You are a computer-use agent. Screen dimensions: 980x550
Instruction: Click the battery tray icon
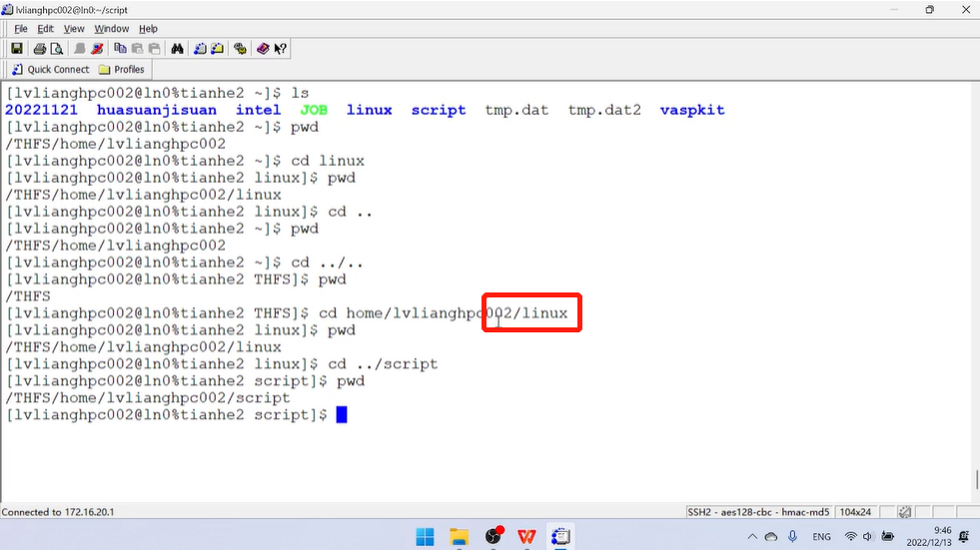coord(887,536)
